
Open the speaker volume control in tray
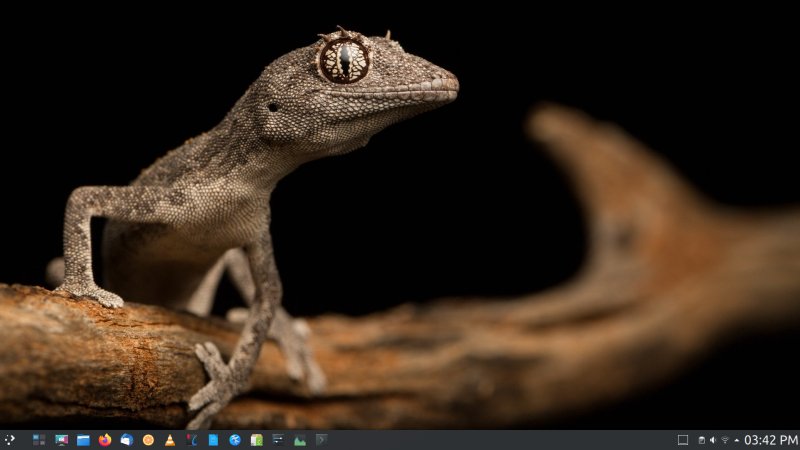coord(713,440)
